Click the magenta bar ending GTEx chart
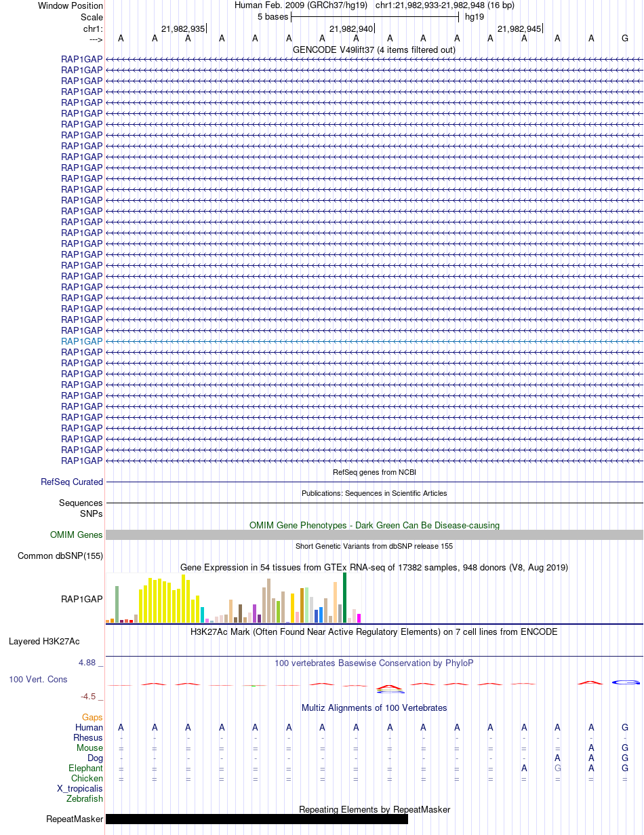This screenshot has height=835, width=644. pyautogui.click(x=359, y=618)
